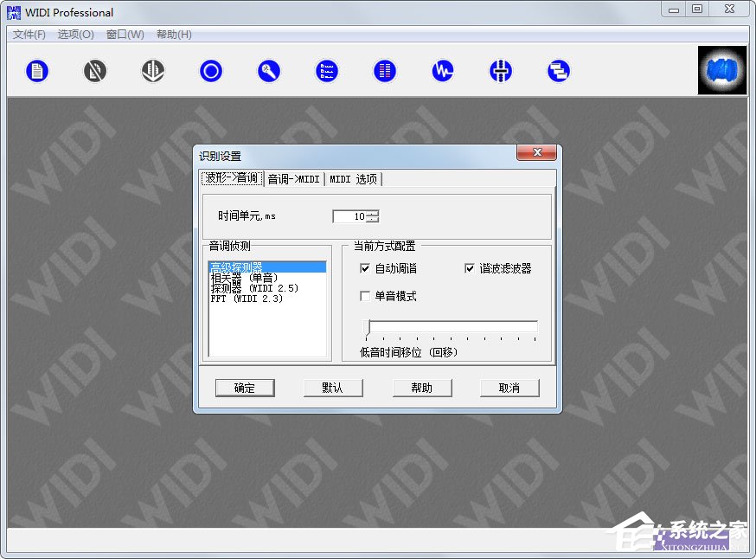Click the 低音时间移位 slider thumb
The image size is (756, 559).
click(368, 326)
